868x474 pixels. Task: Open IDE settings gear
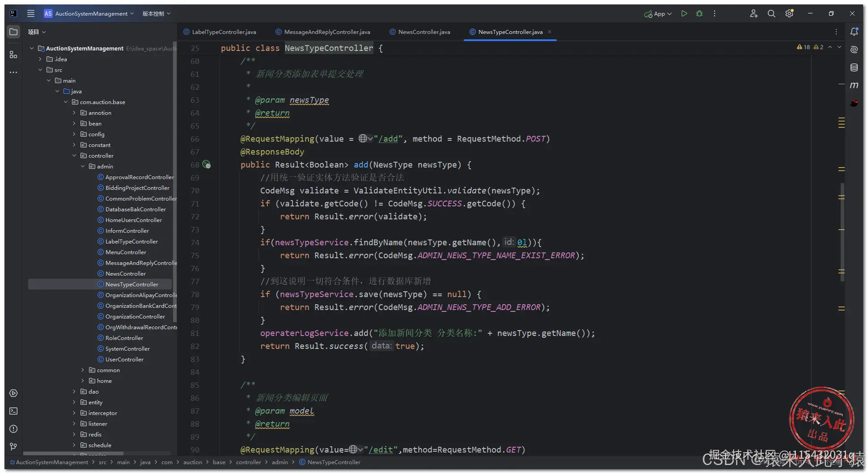[789, 13]
